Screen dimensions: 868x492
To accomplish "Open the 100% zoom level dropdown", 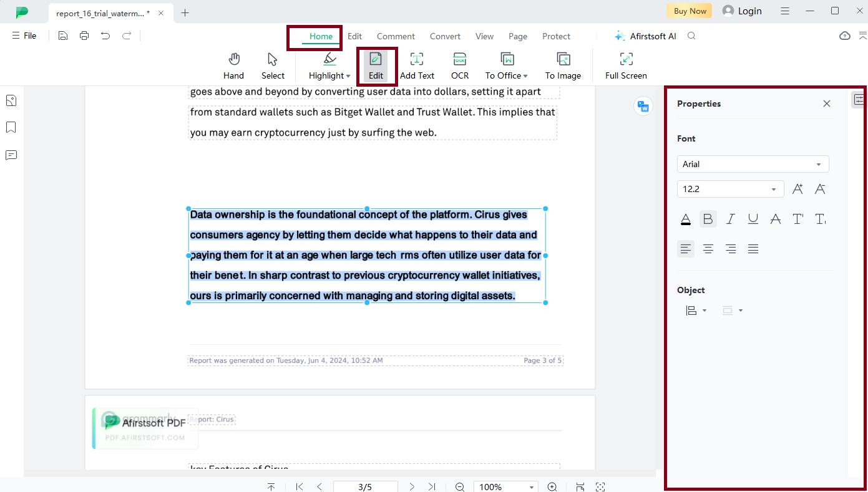I will coord(506,486).
